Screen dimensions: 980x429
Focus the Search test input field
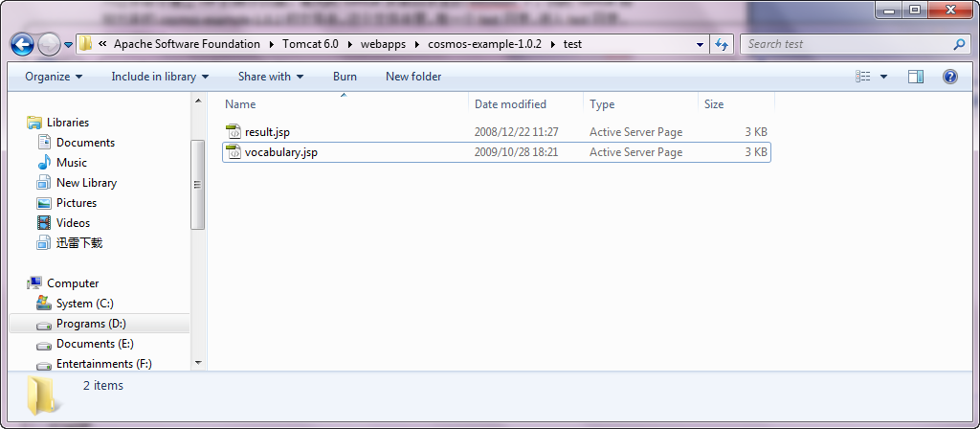pyautogui.click(x=848, y=44)
